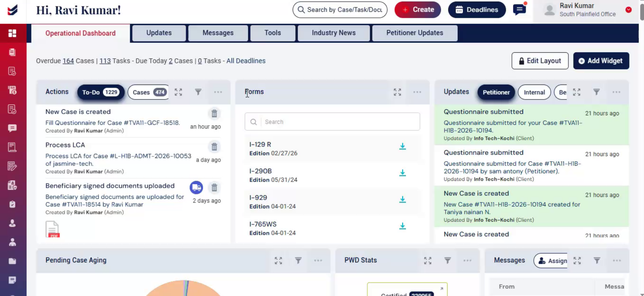Screen dimensions: 644x296
Task: Open the dashboard grid icon in sidebar
Action: pos(12,33)
